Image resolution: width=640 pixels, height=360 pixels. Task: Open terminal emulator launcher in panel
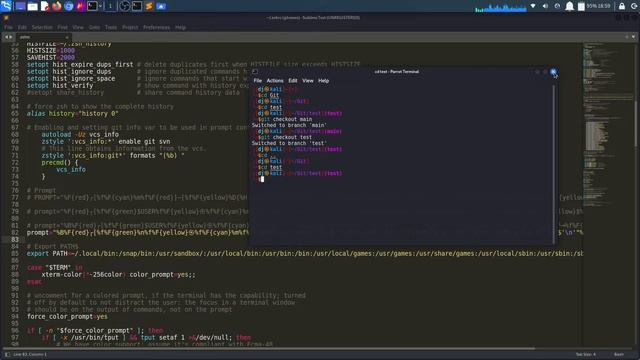92,6
